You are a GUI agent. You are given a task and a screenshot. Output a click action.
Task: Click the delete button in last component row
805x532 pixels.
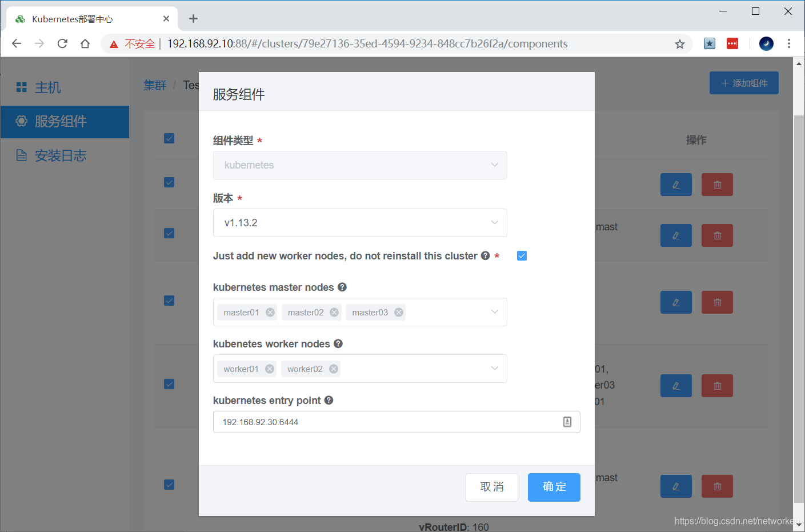[x=717, y=486]
